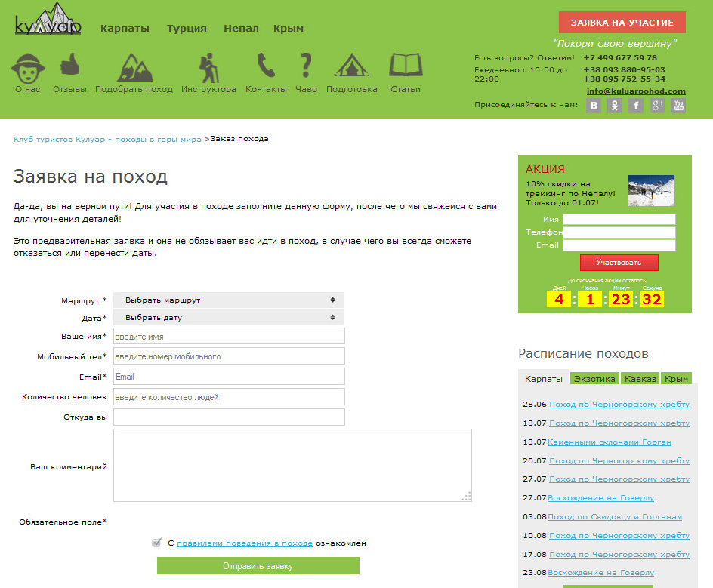This screenshot has width=713, height=588.
Task: Open Подобрать поход mountain icon
Action: [134, 67]
